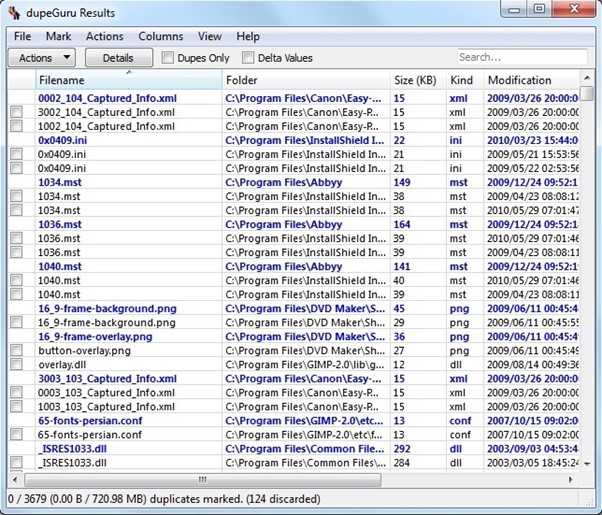Open the Mark menu
This screenshot has width=602, height=515.
58,36
